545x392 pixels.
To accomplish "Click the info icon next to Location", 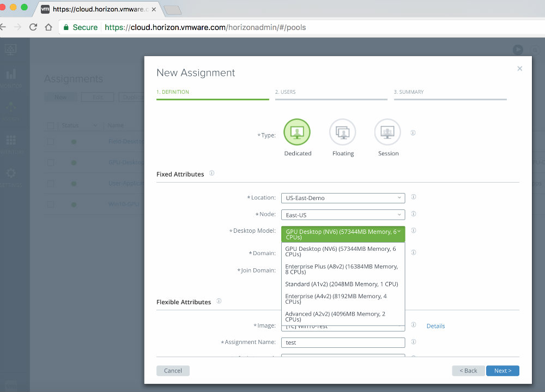I will point(413,197).
